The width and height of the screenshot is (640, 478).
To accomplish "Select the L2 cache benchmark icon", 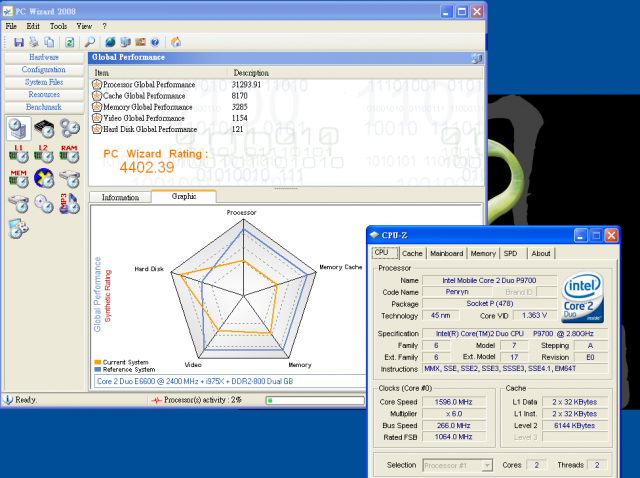I will pyautogui.click(x=44, y=153).
